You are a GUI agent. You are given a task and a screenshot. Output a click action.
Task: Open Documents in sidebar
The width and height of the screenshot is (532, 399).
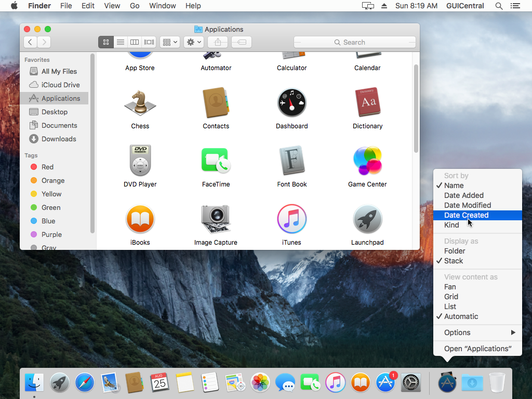click(54, 126)
